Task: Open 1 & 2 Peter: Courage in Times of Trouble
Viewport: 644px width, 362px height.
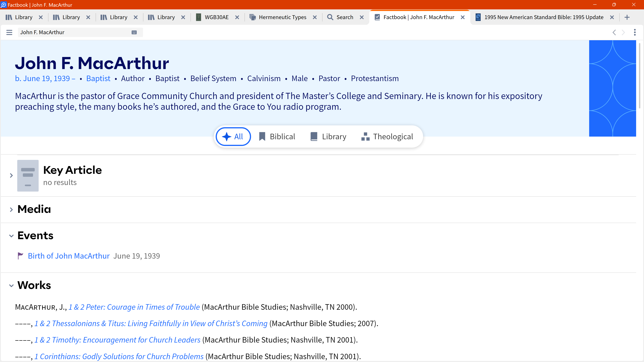Action: point(134,307)
